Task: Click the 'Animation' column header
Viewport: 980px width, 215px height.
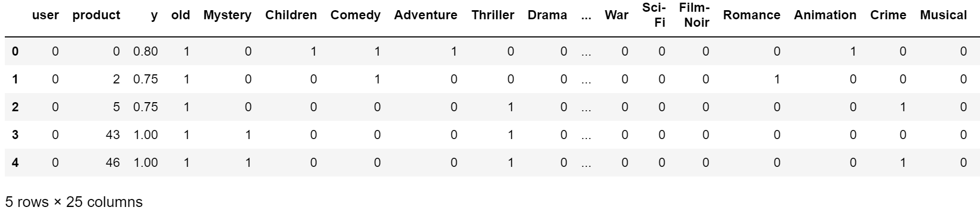Action: click(x=825, y=15)
